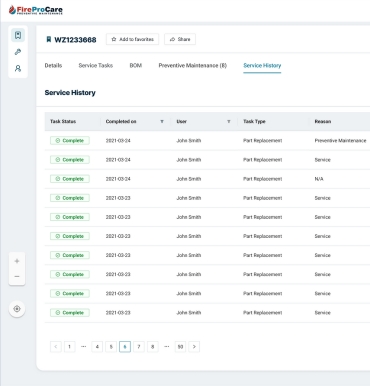This screenshot has width=370, height=386.
Task: Click the Service History heading
Action: pyautogui.click(x=70, y=93)
